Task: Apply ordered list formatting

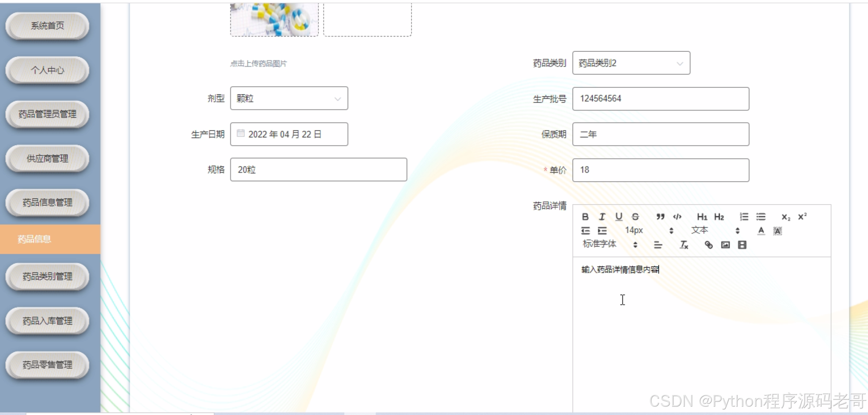Action: [744, 217]
